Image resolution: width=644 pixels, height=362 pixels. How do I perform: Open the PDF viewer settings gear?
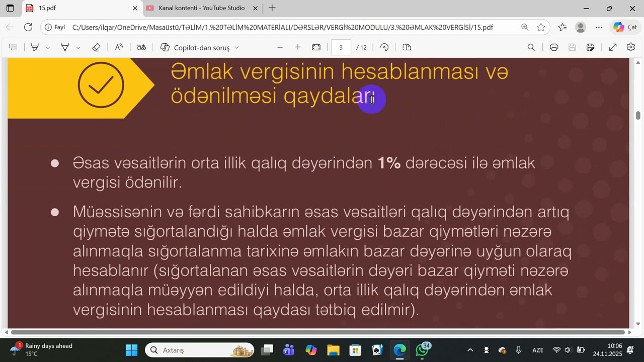(x=631, y=47)
